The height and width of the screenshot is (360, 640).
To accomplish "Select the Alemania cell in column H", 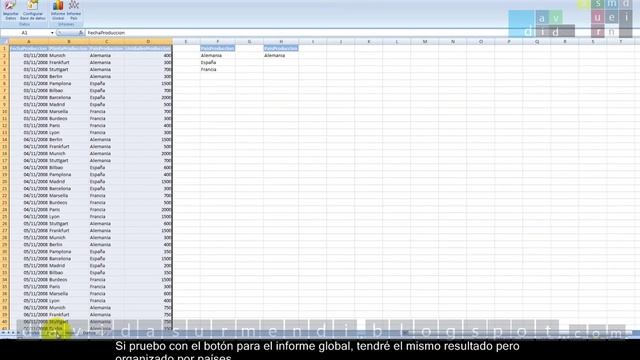I will 281,55.
